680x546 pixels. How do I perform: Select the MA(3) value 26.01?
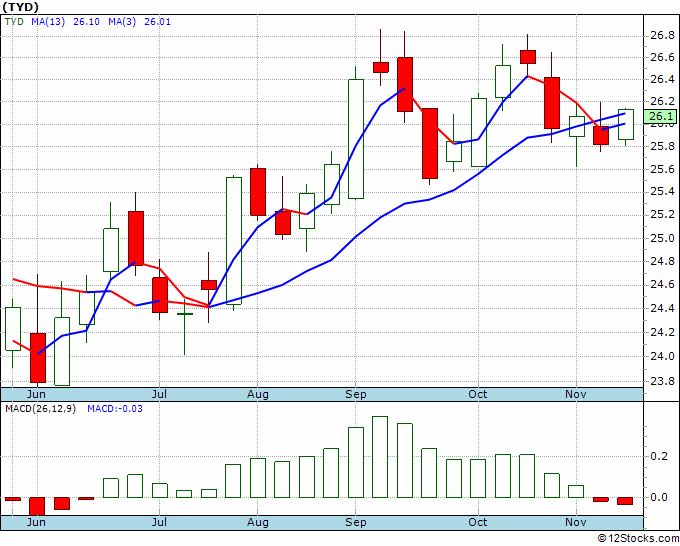point(157,22)
